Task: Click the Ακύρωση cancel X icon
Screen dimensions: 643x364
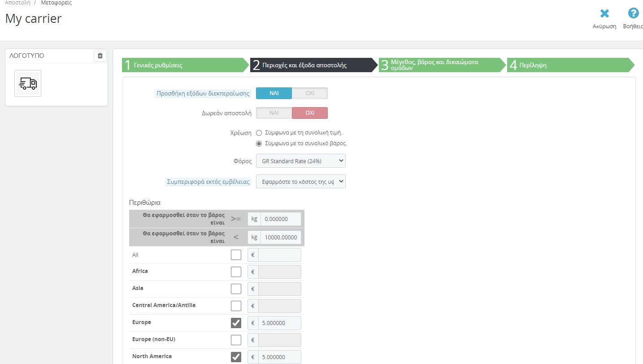Action: click(604, 14)
